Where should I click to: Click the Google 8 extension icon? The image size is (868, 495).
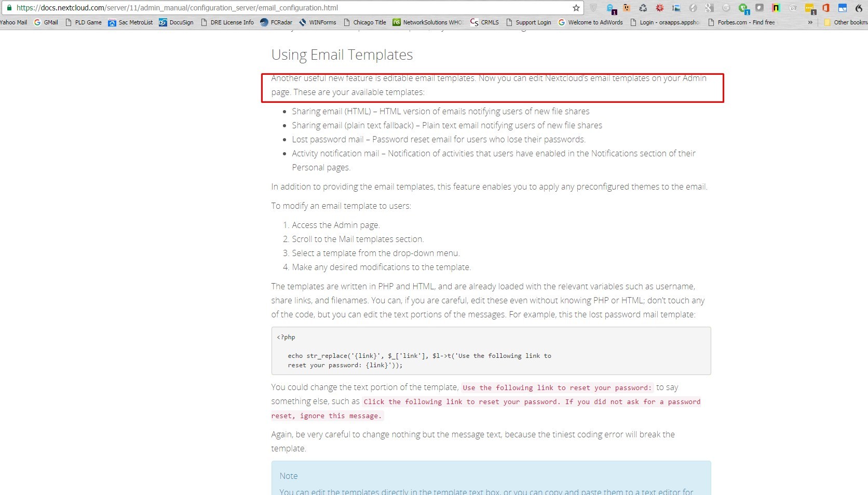click(x=709, y=8)
